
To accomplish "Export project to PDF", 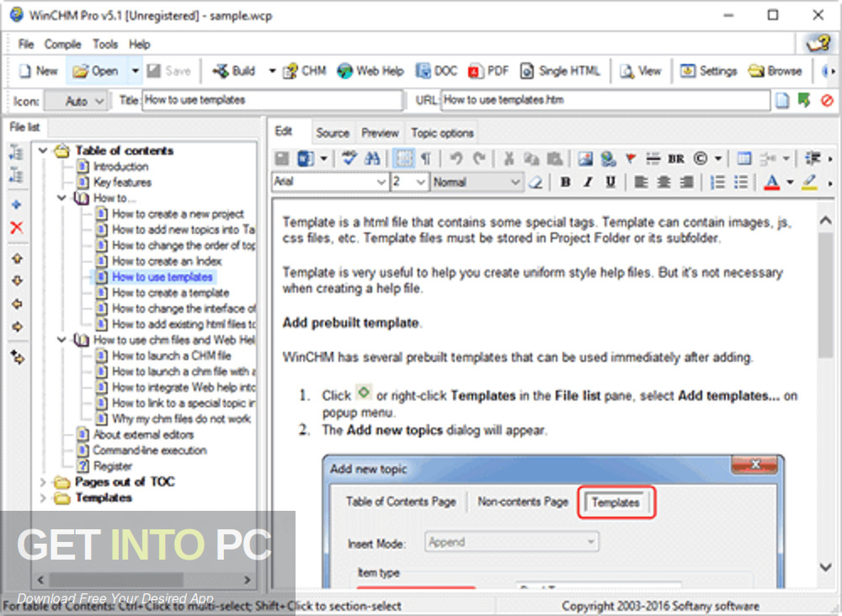I will pyautogui.click(x=488, y=71).
